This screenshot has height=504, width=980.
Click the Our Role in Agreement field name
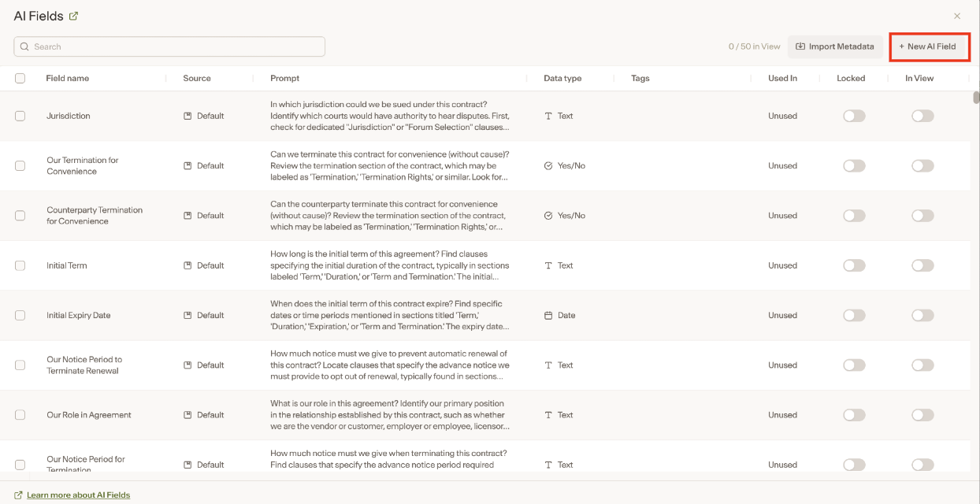pyautogui.click(x=89, y=415)
